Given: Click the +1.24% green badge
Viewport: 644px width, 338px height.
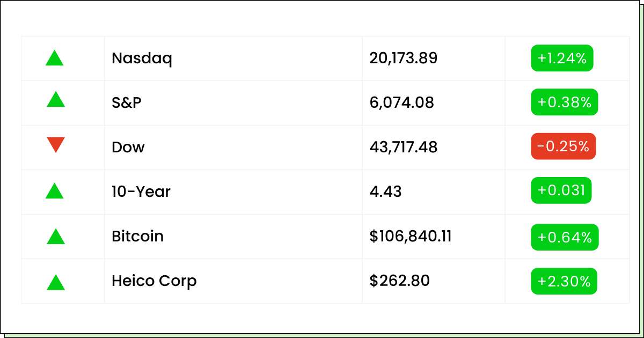Looking at the screenshot, I should 562,58.
